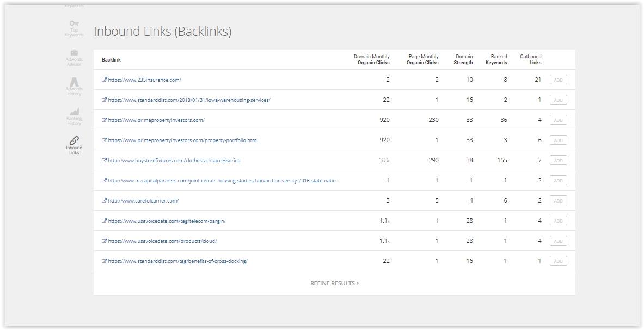The width and height of the screenshot is (644, 330).
Task: Click the 155 ranked keywords value
Action: [502, 160]
